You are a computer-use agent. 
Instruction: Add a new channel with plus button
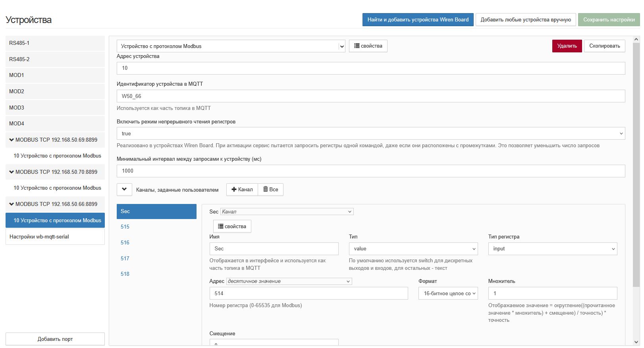(x=242, y=190)
